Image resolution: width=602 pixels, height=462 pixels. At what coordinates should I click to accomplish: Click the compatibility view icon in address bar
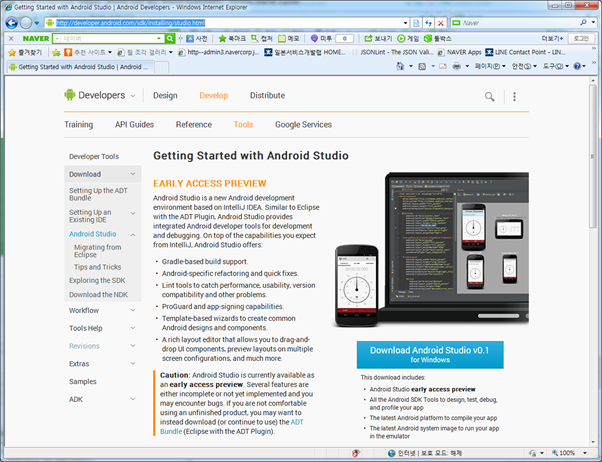tap(416, 23)
